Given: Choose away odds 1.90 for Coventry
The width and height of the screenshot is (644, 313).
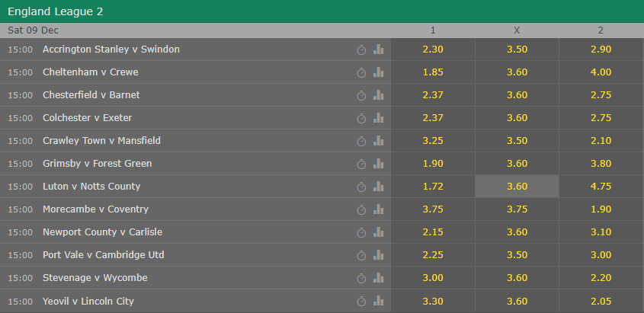Looking at the screenshot, I should (601, 209).
